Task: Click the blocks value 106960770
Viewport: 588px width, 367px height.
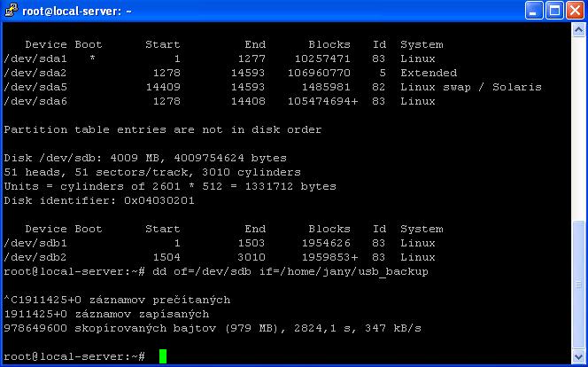Action: 319,73
